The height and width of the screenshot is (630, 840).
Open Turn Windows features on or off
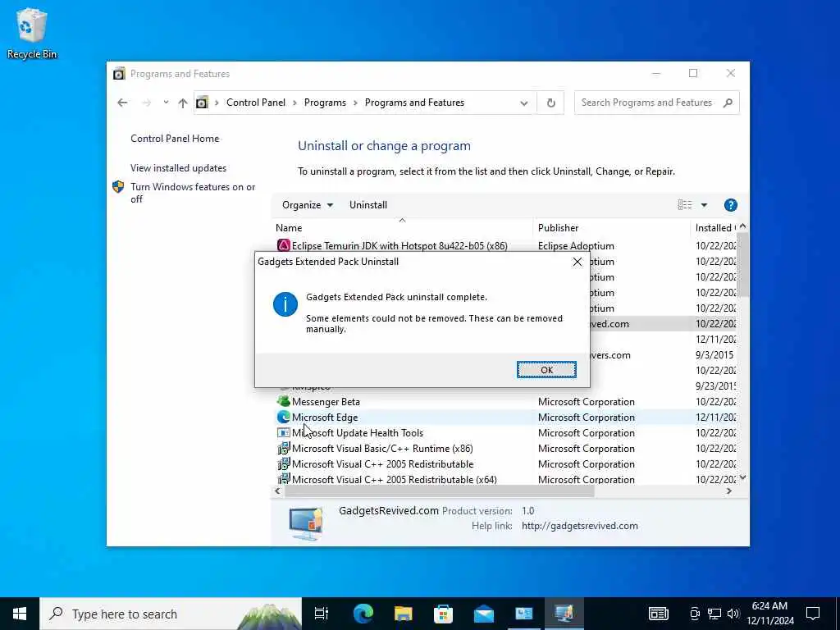tap(193, 193)
